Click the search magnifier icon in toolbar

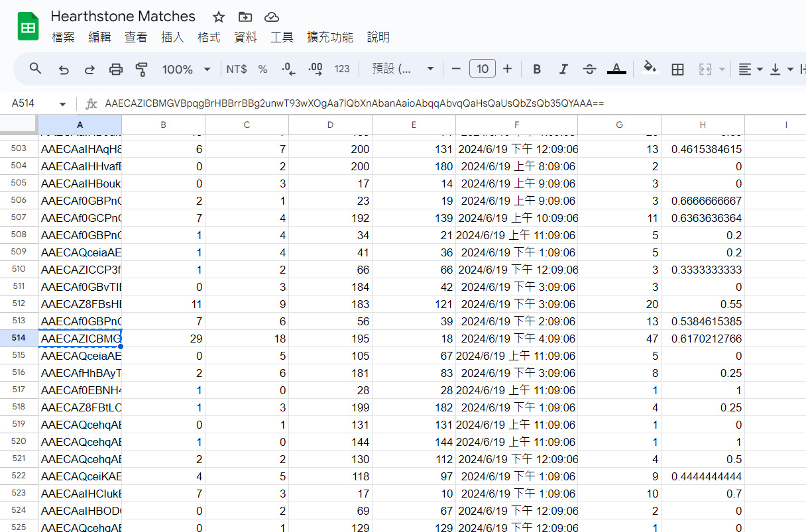36,69
